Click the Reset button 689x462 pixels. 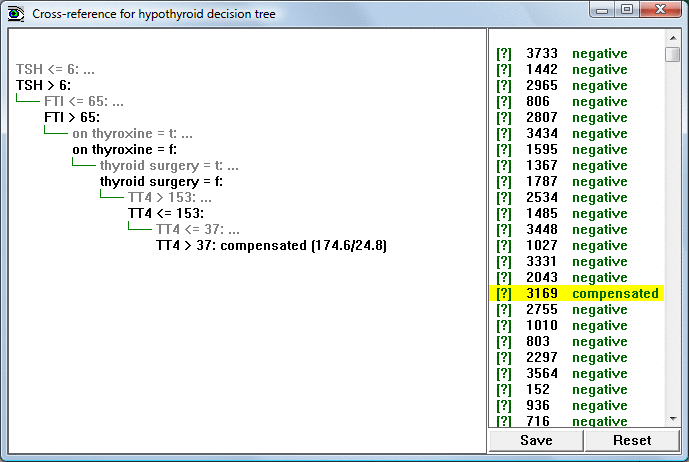[x=632, y=440]
